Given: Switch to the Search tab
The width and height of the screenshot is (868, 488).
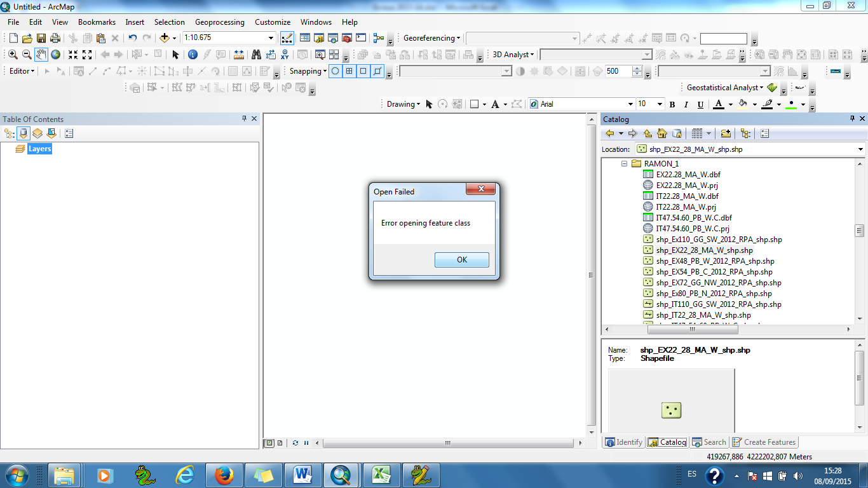Looking at the screenshot, I should tap(709, 442).
